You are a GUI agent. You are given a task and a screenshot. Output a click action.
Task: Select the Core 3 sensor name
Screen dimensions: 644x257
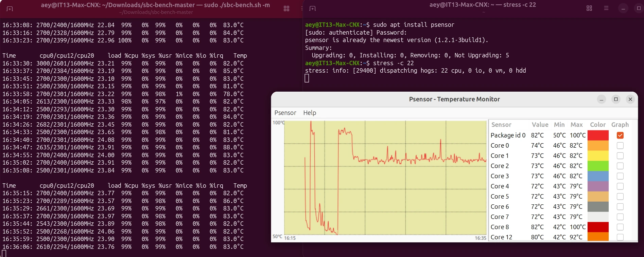coord(500,176)
